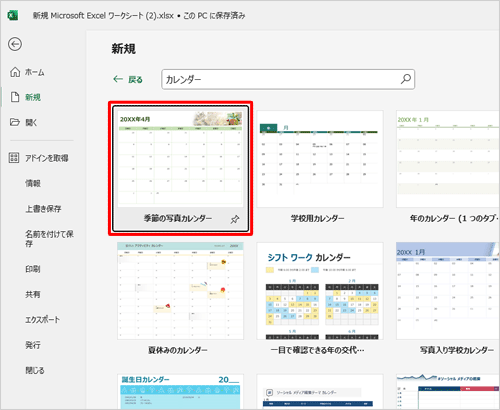
Task: Open the ソーシャル メディアの概要 chart template
Action: pos(448,392)
